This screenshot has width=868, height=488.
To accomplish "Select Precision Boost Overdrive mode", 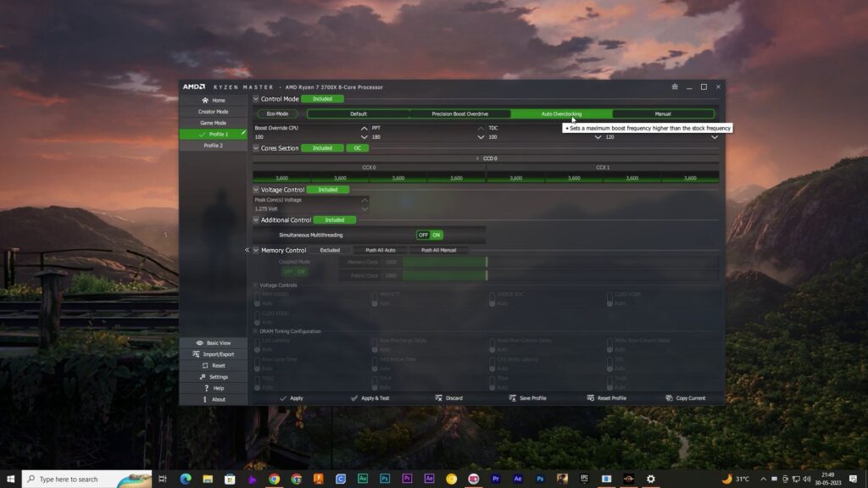I will [460, 114].
